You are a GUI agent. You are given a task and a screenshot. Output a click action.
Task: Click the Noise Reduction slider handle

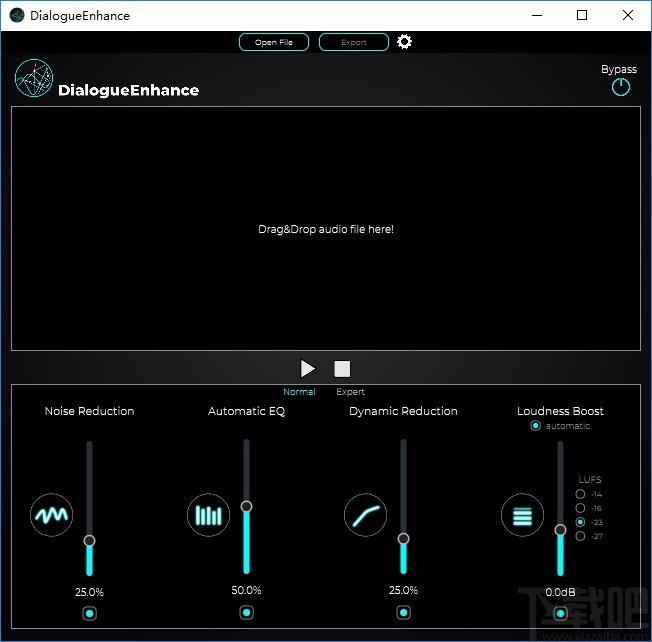tap(89, 541)
